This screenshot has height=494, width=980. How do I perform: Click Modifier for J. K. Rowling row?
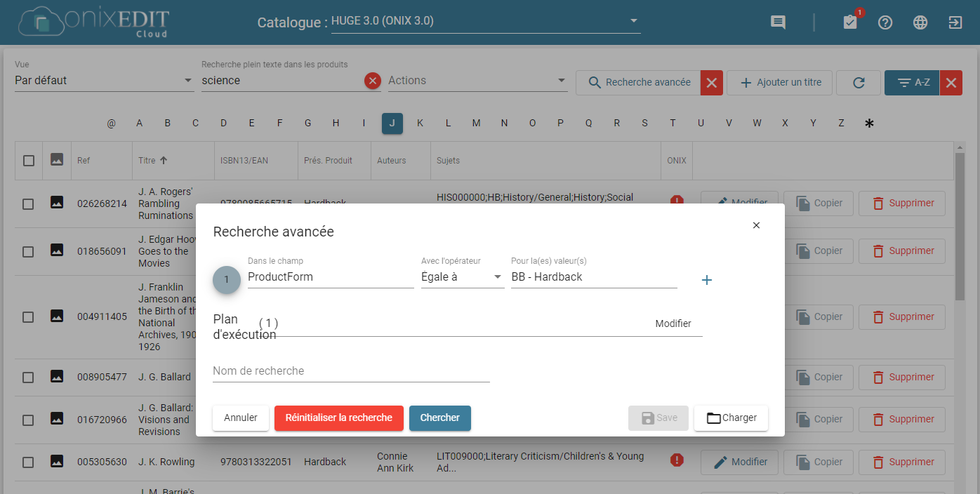point(739,462)
